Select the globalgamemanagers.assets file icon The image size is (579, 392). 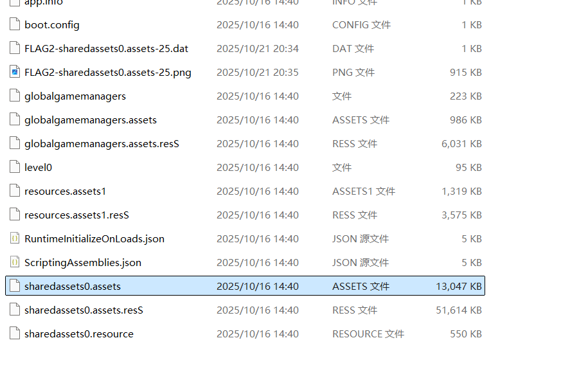click(x=15, y=120)
